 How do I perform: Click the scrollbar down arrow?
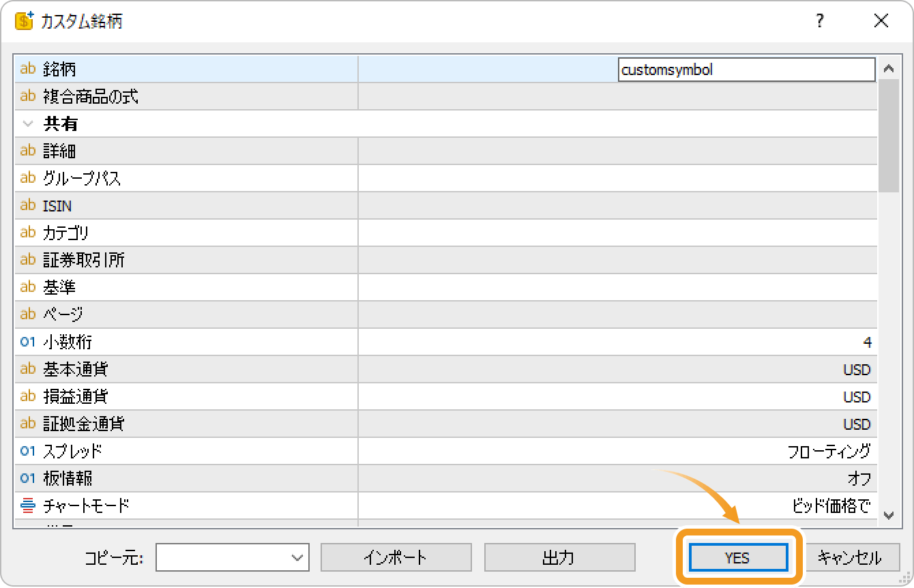coord(888,516)
